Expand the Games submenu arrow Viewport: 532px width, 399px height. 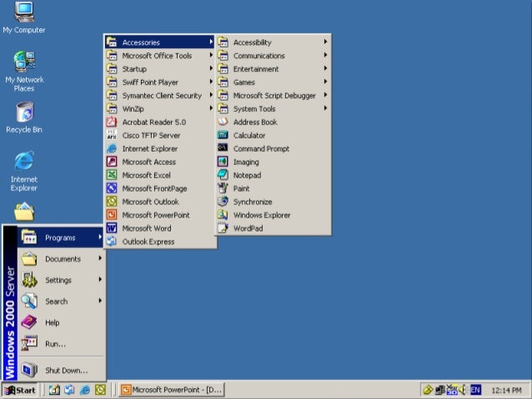325,82
